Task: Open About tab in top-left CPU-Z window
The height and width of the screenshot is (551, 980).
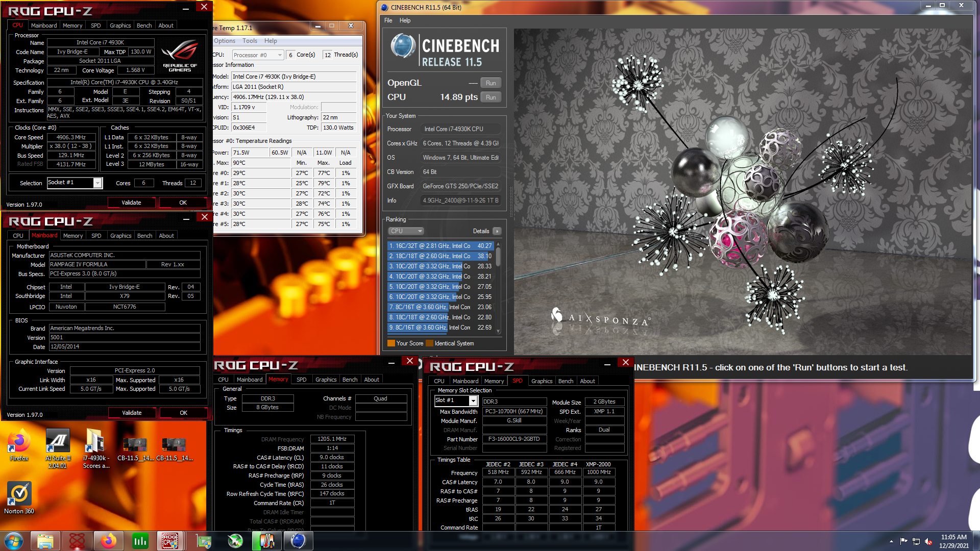Action: click(166, 26)
